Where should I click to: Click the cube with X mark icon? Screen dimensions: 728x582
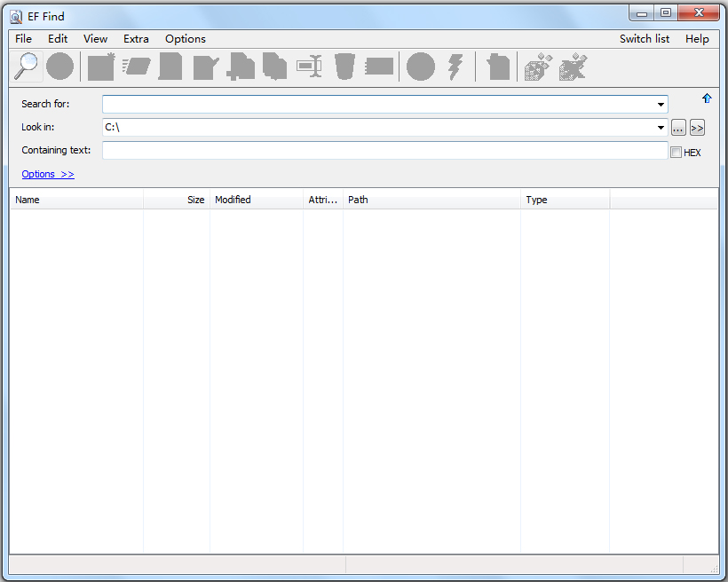click(x=574, y=67)
